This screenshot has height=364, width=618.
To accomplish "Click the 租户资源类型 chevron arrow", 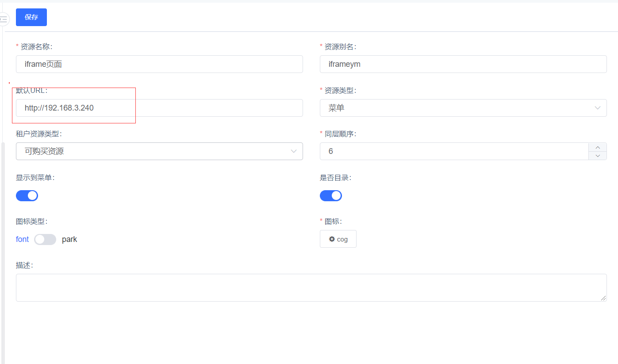I will coord(294,151).
